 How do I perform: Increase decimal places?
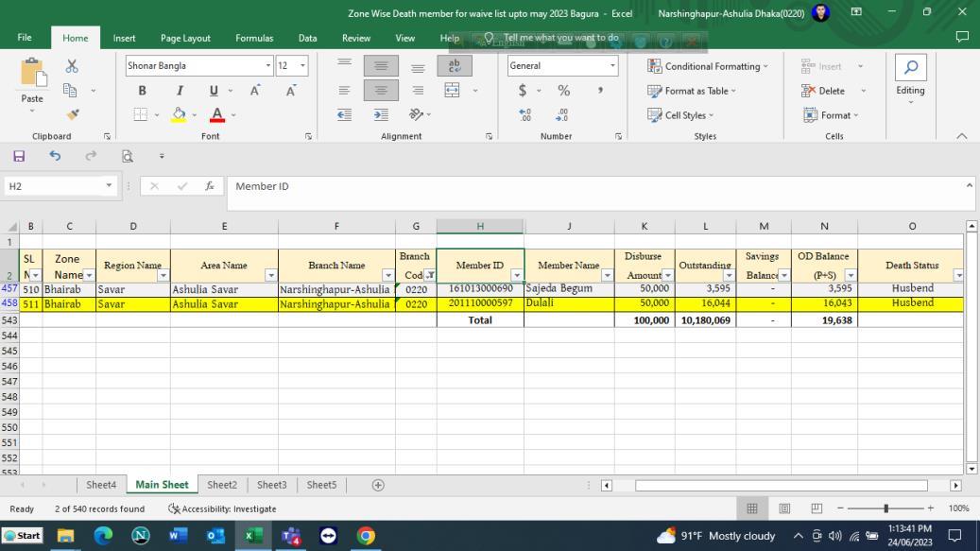pos(525,115)
